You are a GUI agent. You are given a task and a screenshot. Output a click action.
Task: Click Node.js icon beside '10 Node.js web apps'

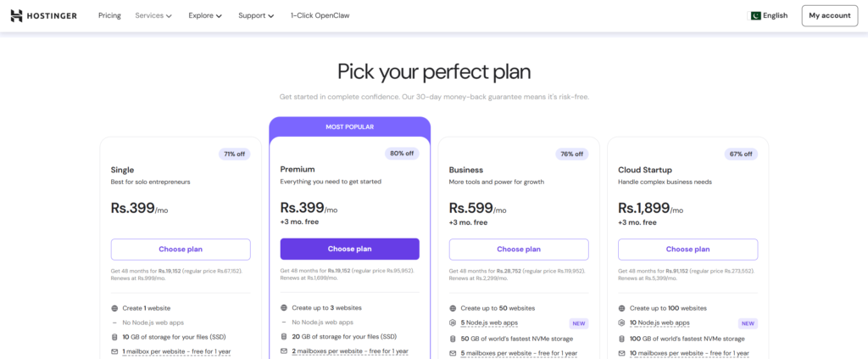pos(622,323)
